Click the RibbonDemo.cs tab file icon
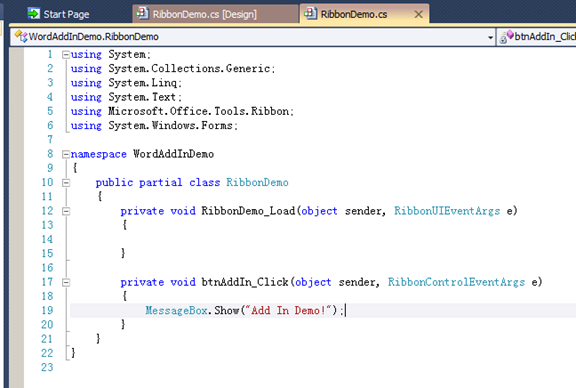The height and width of the screenshot is (388, 576). (310, 14)
